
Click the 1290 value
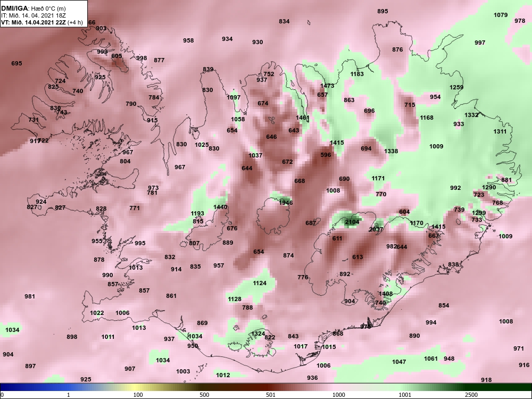tap(489, 187)
